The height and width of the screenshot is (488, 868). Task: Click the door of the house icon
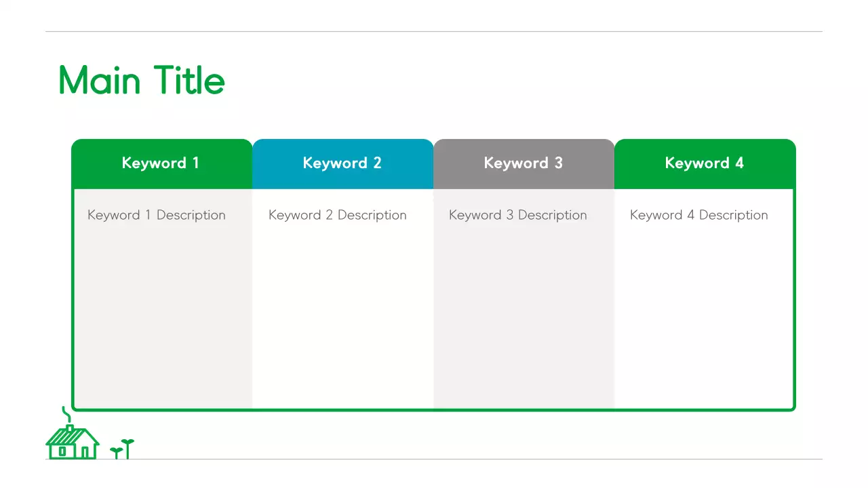click(x=85, y=451)
